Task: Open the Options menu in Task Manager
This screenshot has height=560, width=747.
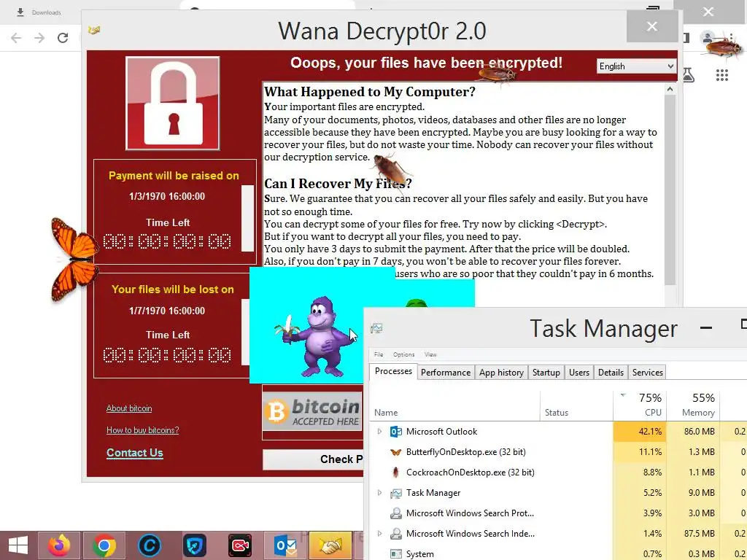Action: pos(403,354)
